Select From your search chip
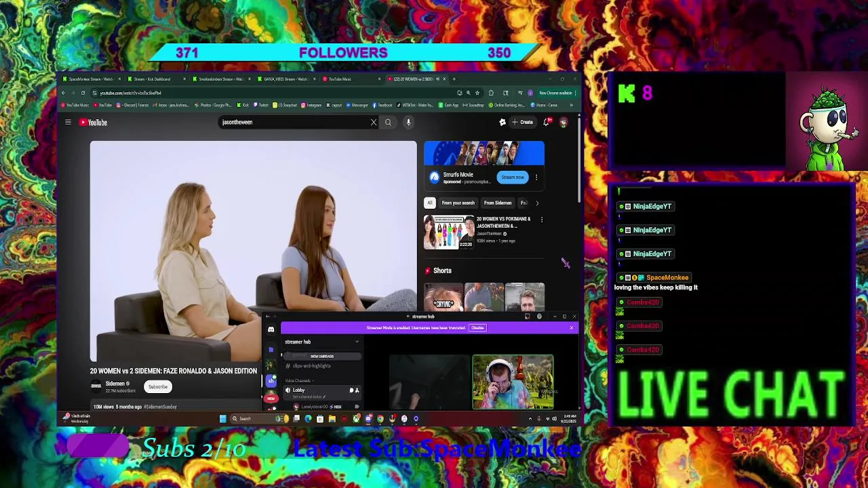The image size is (868, 488). [x=458, y=203]
